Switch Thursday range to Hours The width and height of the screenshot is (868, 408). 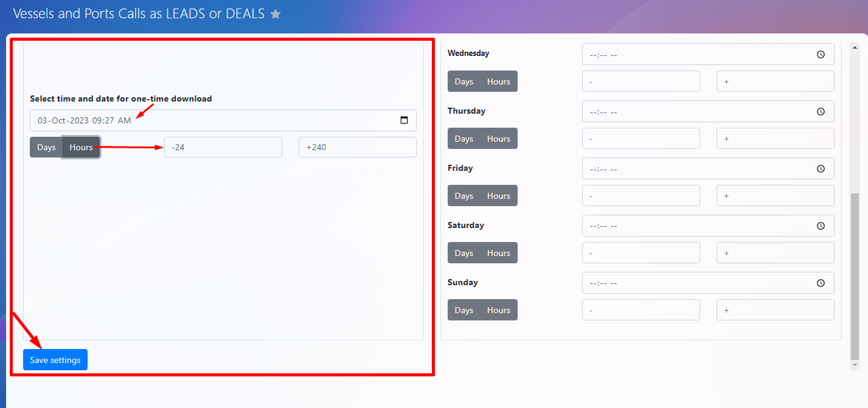coord(499,139)
